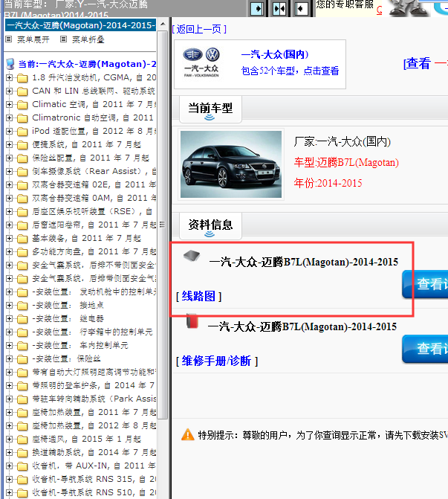Click folder icon of 双离合器变速箱 02E
The width and height of the screenshot is (448, 499).
pyautogui.click(x=22, y=185)
